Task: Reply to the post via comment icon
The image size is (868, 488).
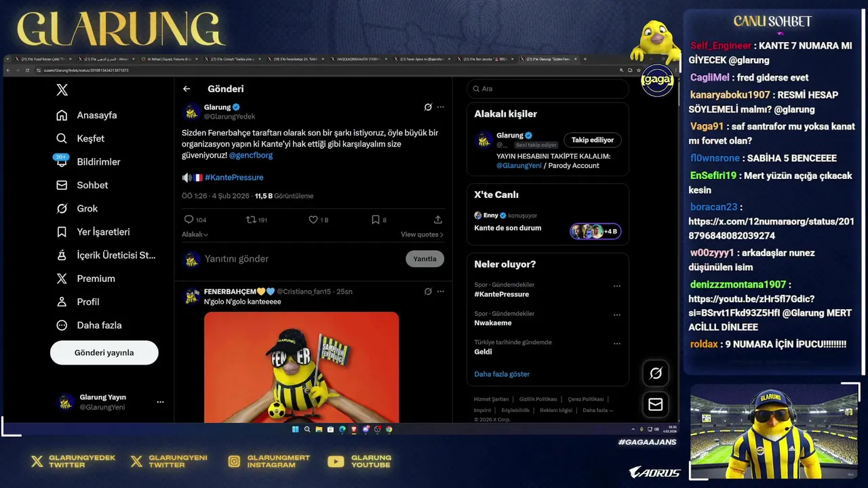Action: point(189,220)
